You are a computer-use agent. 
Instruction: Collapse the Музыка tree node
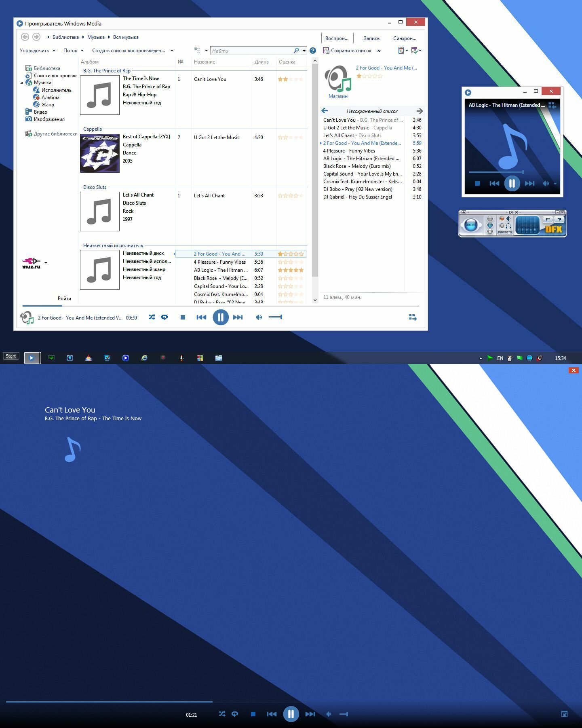coord(22,83)
